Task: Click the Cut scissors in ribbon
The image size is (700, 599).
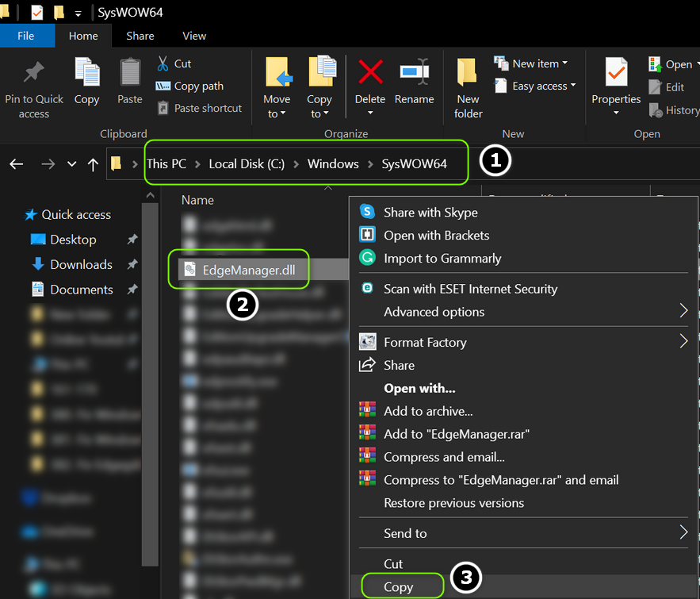Action: 174,63
